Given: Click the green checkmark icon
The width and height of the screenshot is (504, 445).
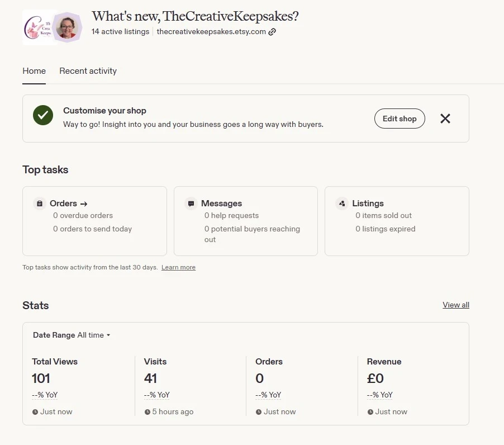Looking at the screenshot, I should pos(43,115).
